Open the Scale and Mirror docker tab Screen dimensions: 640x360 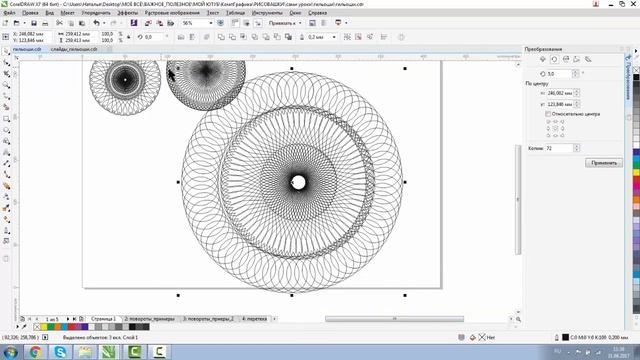pos(566,60)
